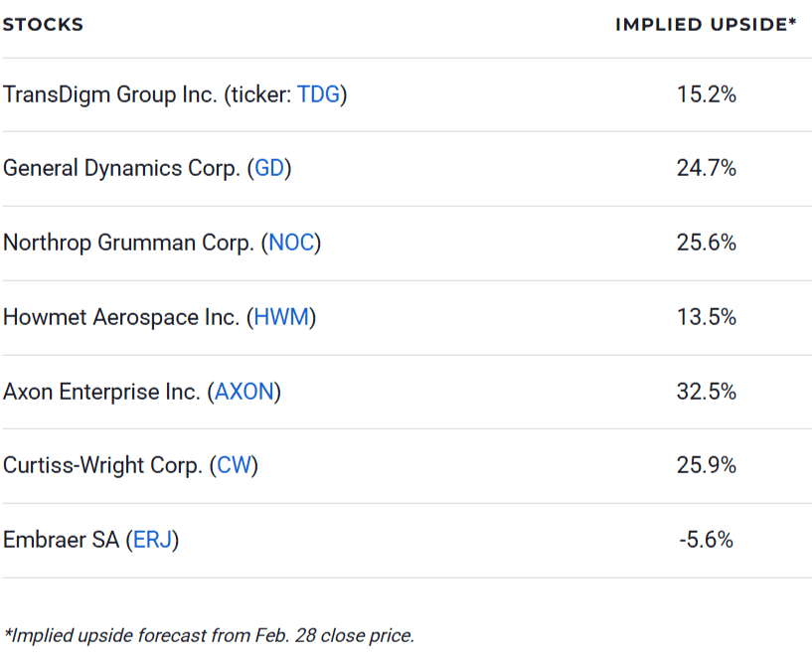This screenshot has height=664, width=812.
Task: Open the TDG ticker link
Action: pos(318,94)
